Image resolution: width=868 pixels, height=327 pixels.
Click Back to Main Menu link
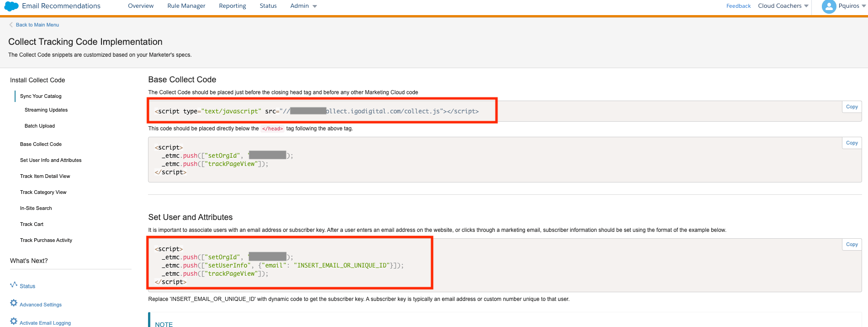click(x=37, y=25)
